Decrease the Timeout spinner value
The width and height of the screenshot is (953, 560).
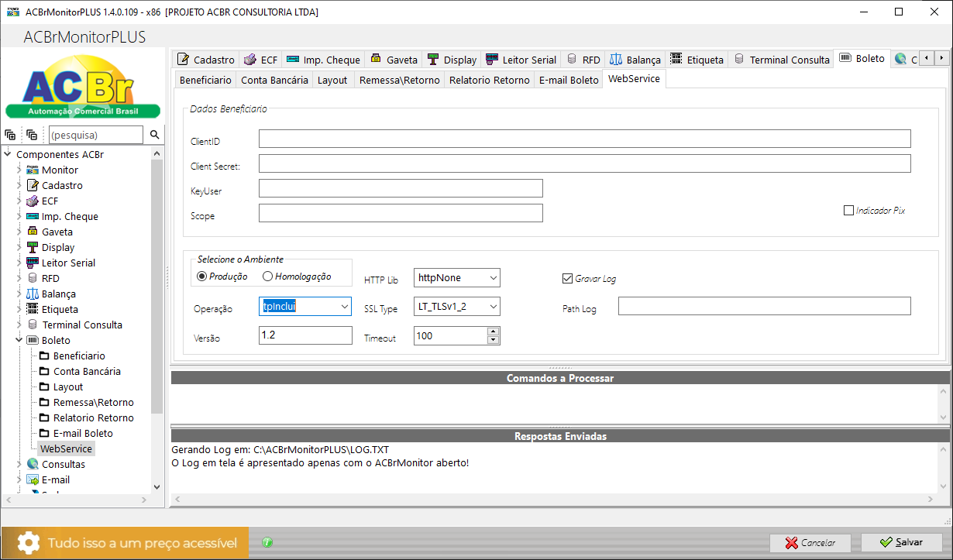pyautogui.click(x=493, y=339)
